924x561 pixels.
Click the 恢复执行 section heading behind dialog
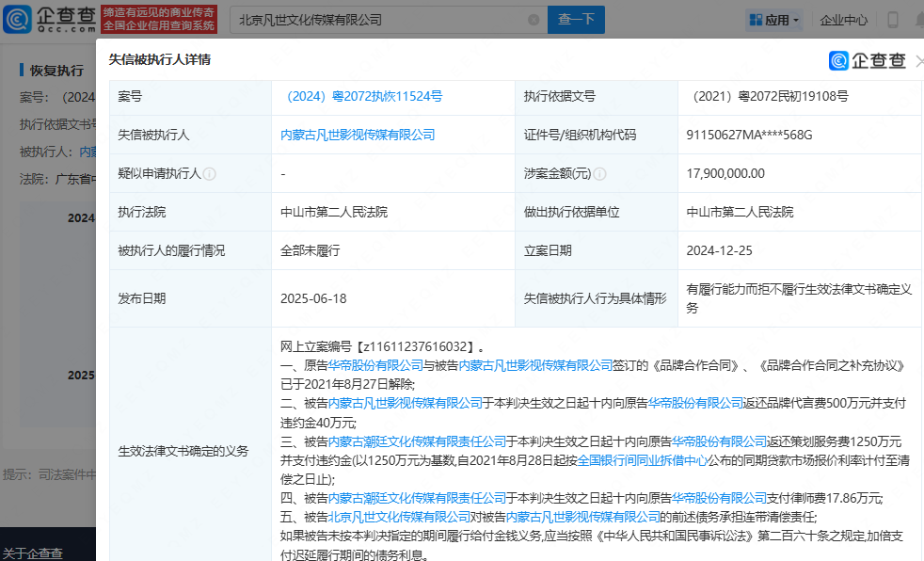tap(56, 71)
